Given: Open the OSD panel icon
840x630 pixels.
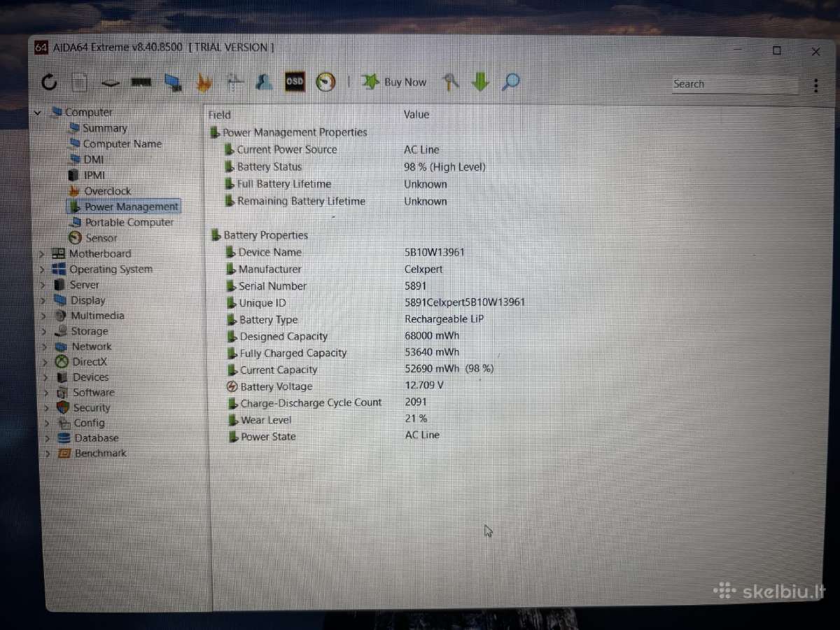Looking at the screenshot, I should [295, 82].
